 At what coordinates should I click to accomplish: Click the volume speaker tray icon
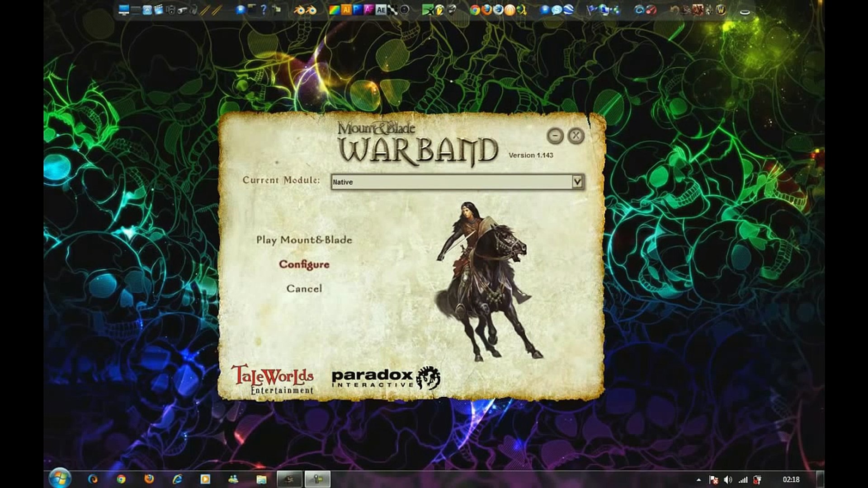click(728, 479)
